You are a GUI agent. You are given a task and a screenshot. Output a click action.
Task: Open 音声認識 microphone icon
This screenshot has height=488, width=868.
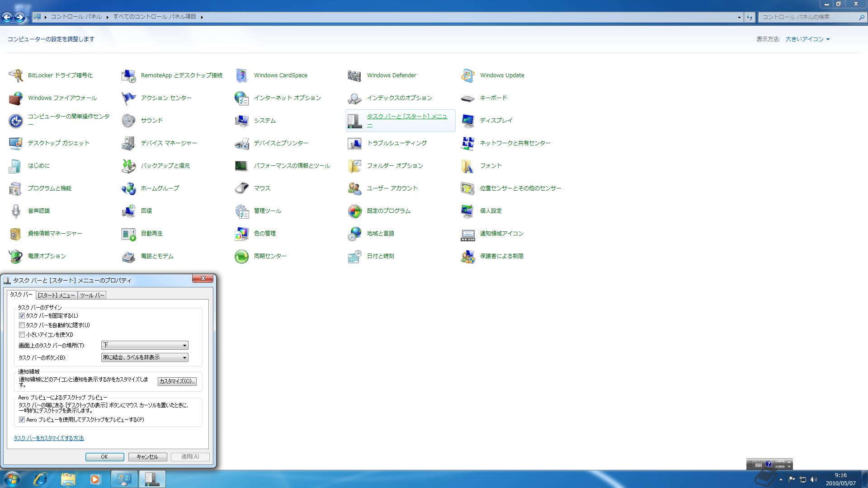pyautogui.click(x=16, y=211)
